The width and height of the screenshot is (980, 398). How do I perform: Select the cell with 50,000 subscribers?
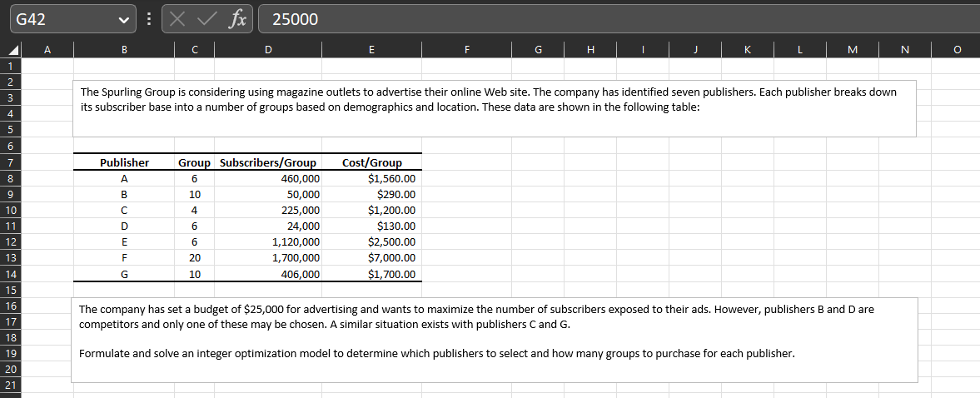(268, 194)
